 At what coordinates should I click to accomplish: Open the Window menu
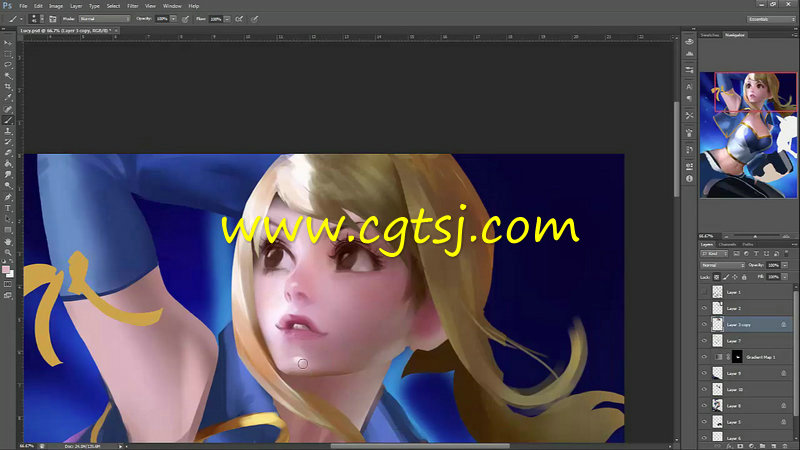[172, 6]
